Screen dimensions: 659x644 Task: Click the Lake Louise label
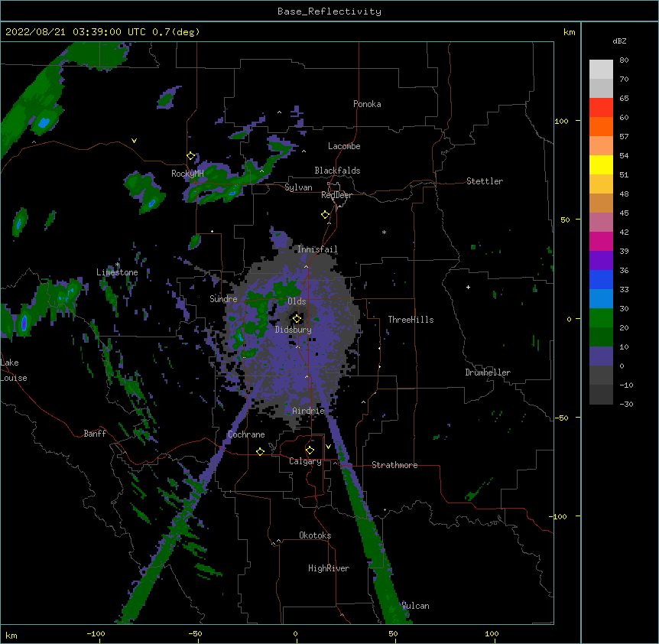(14, 370)
